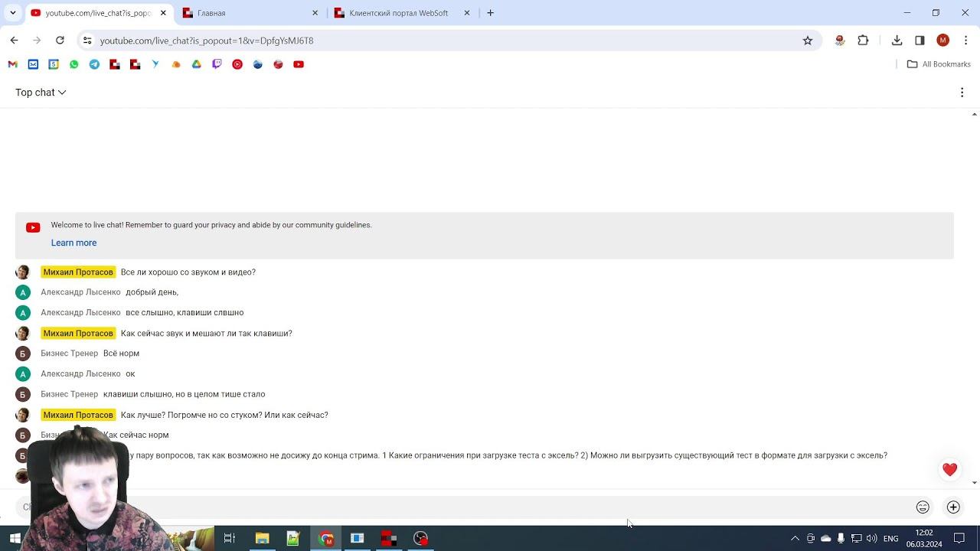Click the YouTube logo in welcome banner
Viewport: 980px width, 551px height.
(33, 227)
